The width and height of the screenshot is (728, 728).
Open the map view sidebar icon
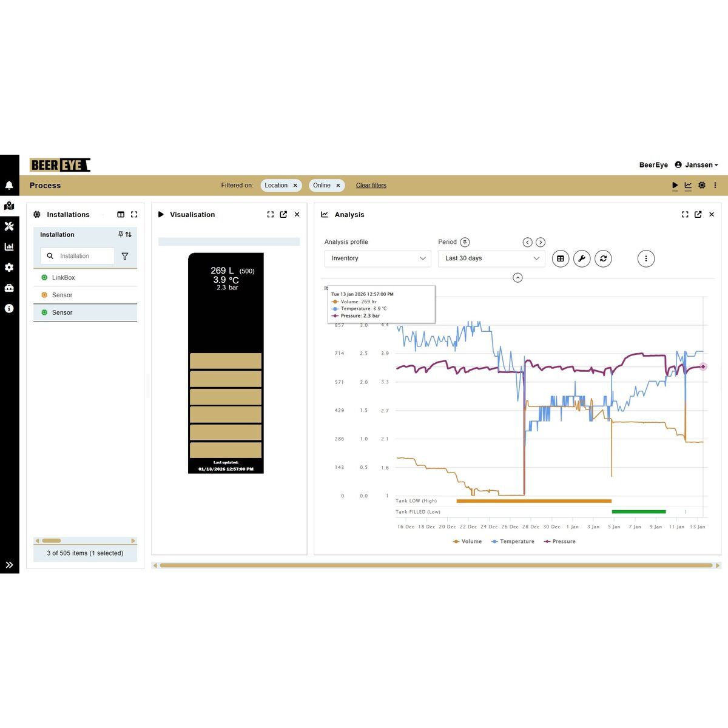pyautogui.click(x=9, y=206)
